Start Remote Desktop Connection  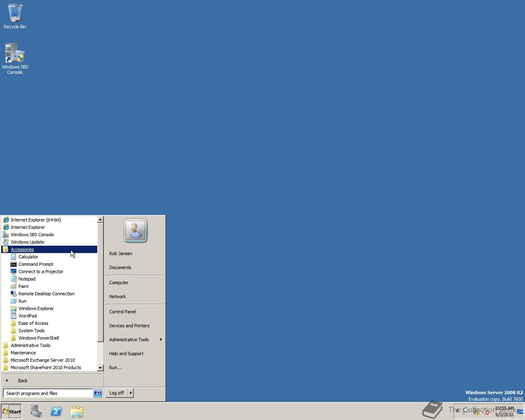click(x=49, y=294)
